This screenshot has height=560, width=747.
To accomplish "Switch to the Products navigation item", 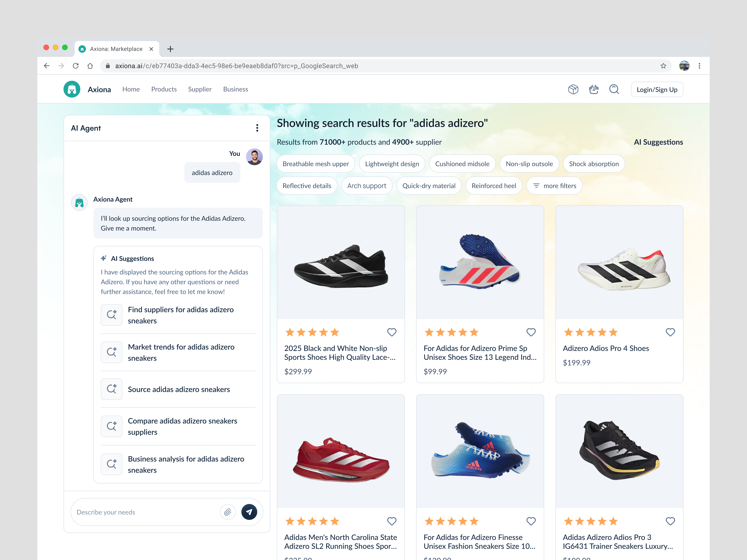I will pos(164,89).
